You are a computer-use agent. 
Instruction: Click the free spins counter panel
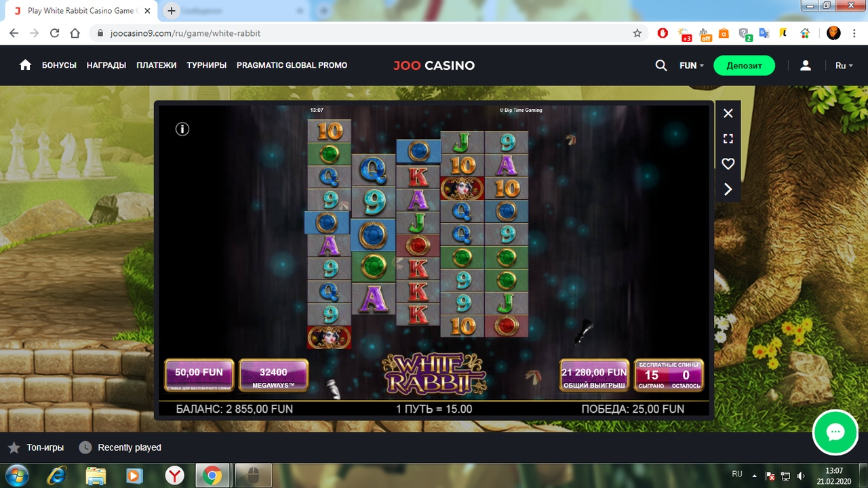tap(669, 375)
